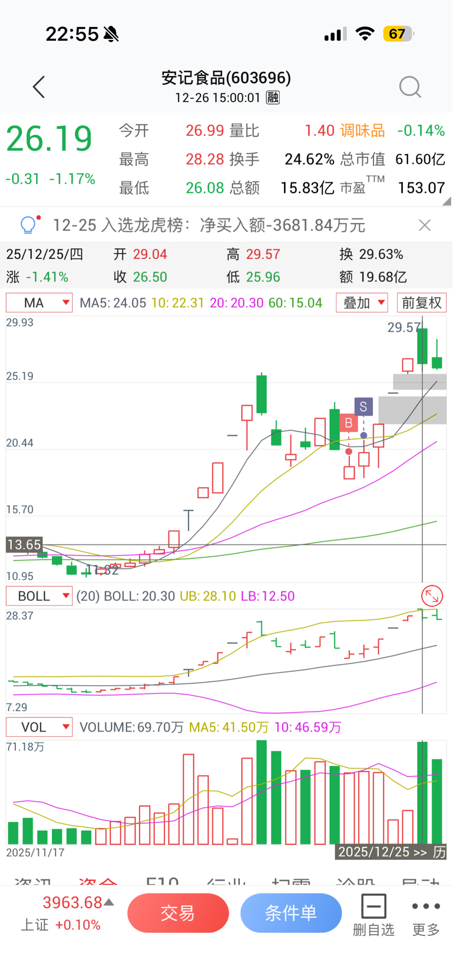Open the 叠加 overlay dropdown
This screenshot has width=453, height=980.
coord(362,303)
